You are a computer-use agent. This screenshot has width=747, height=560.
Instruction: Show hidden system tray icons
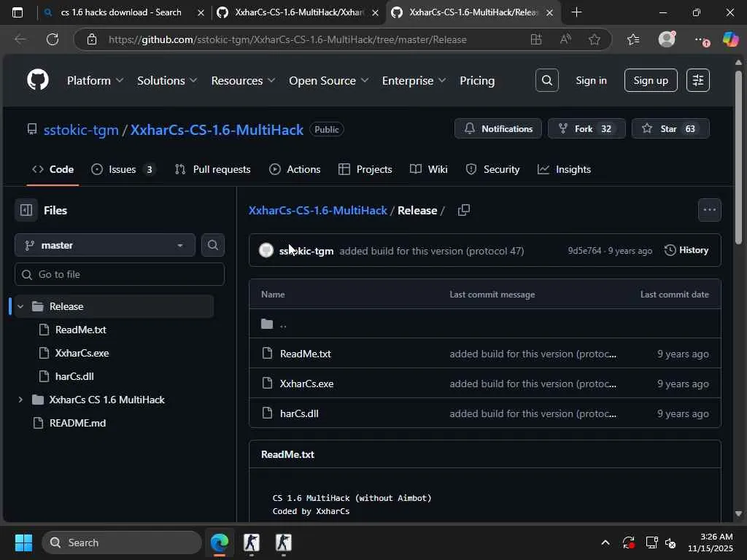click(605, 542)
